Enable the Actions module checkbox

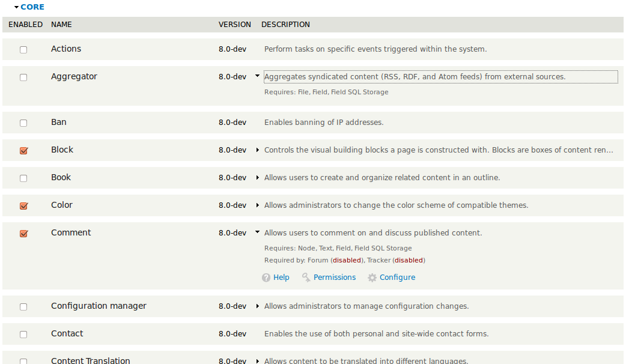[23, 49]
